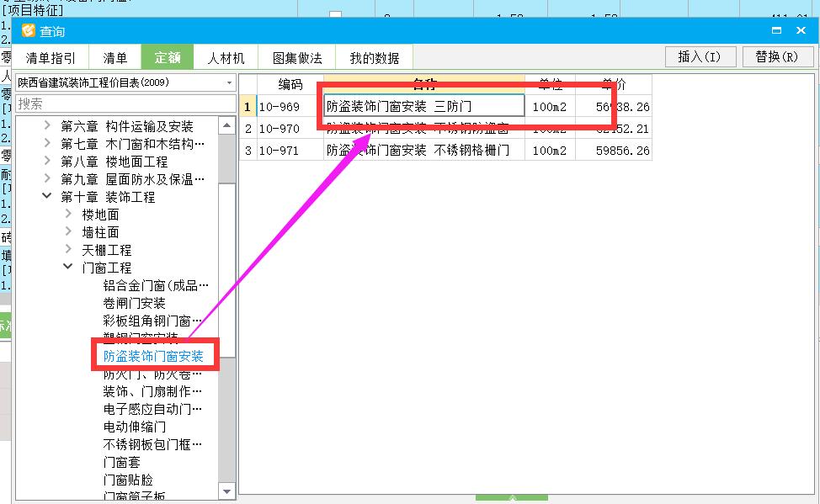Select 彩板组角钢门窗 tree item
Image resolution: width=820 pixels, height=504 pixels.
pyautogui.click(x=152, y=321)
